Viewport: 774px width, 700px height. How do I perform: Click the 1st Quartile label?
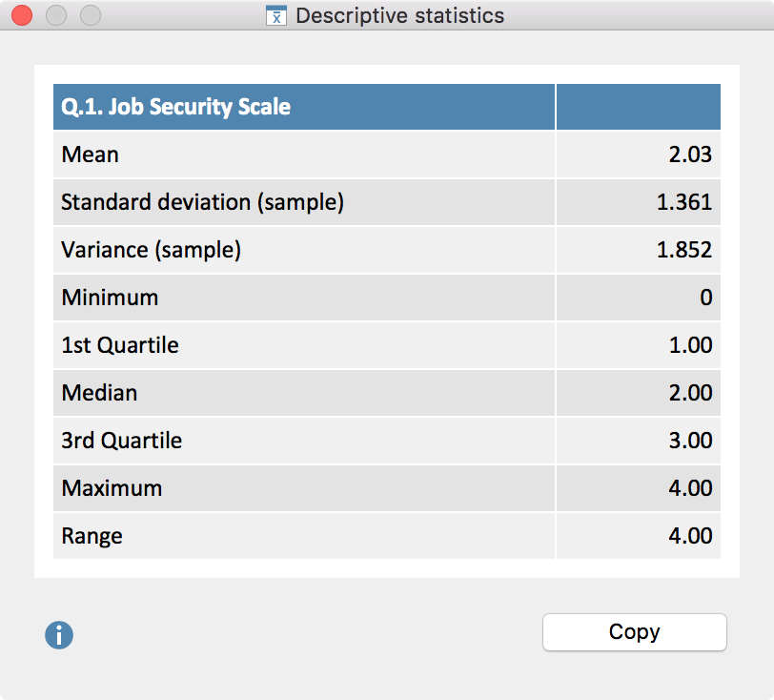tap(120, 345)
